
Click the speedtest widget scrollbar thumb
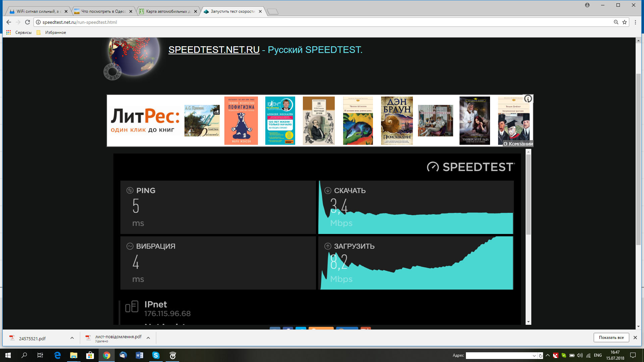[528, 194]
